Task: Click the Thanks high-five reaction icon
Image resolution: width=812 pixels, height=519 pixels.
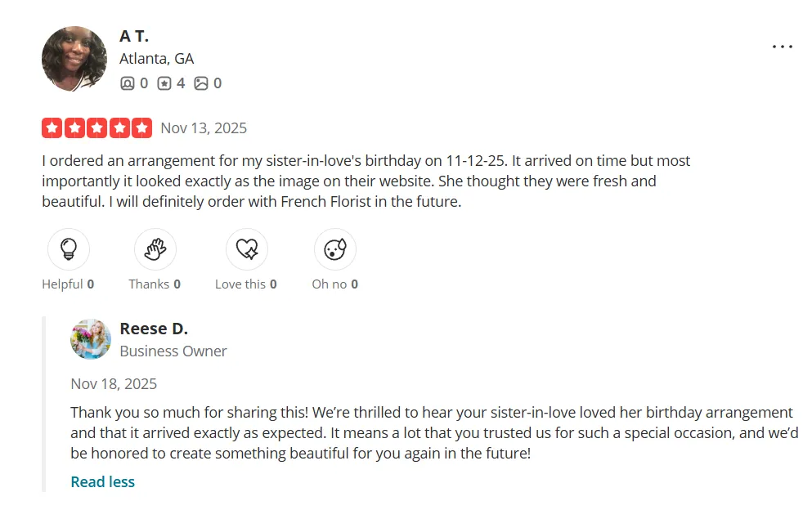Action: 155,249
